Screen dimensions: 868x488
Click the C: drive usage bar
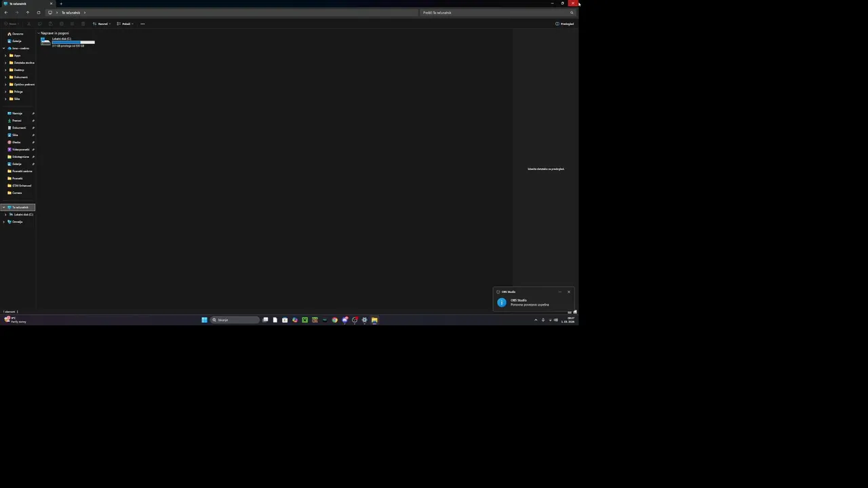coord(73,42)
